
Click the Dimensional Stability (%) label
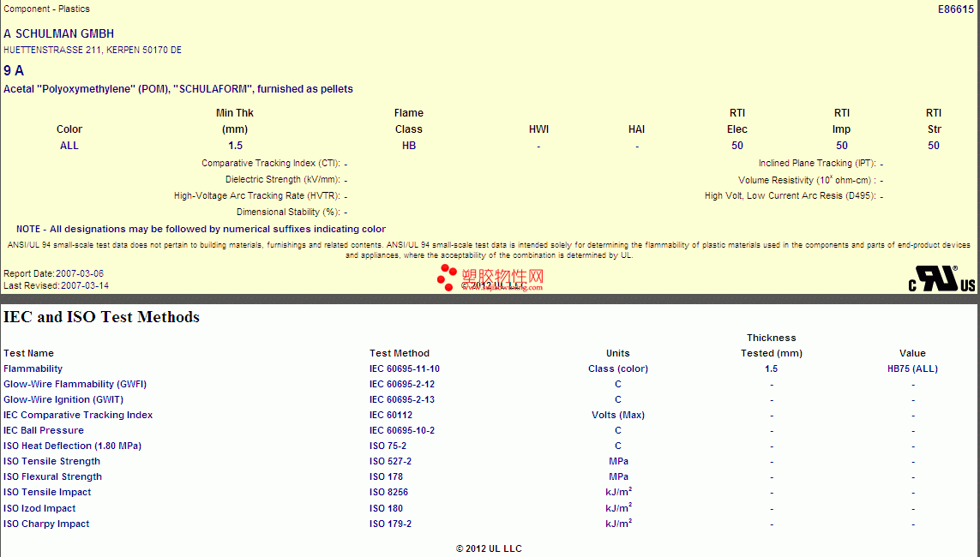(x=288, y=212)
